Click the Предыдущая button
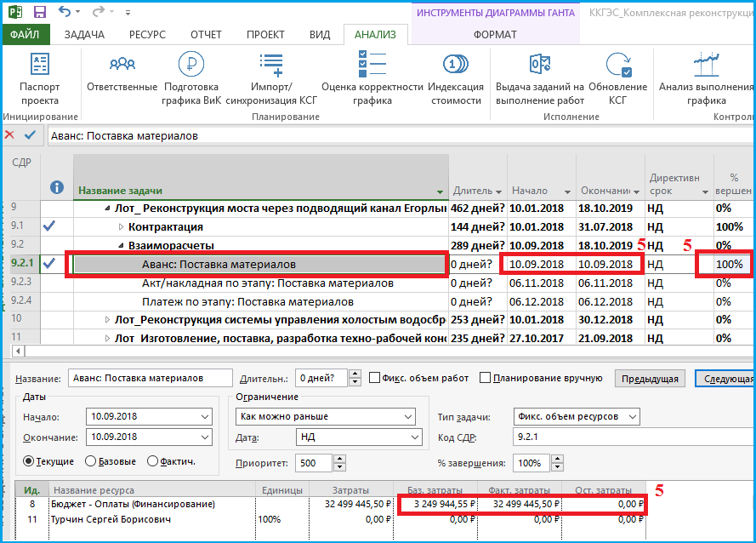Viewport: 756px width, 543px height. pyautogui.click(x=650, y=379)
